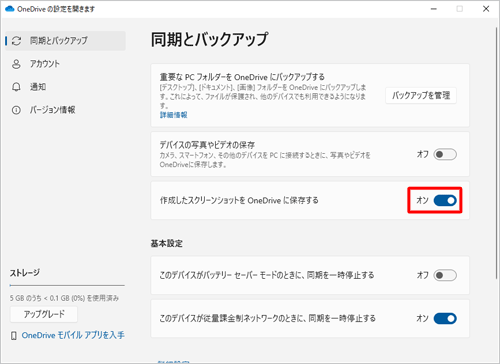Click the phone icon beside the mobile app link
Viewport: 500px width, 364px height.
pos(14,336)
